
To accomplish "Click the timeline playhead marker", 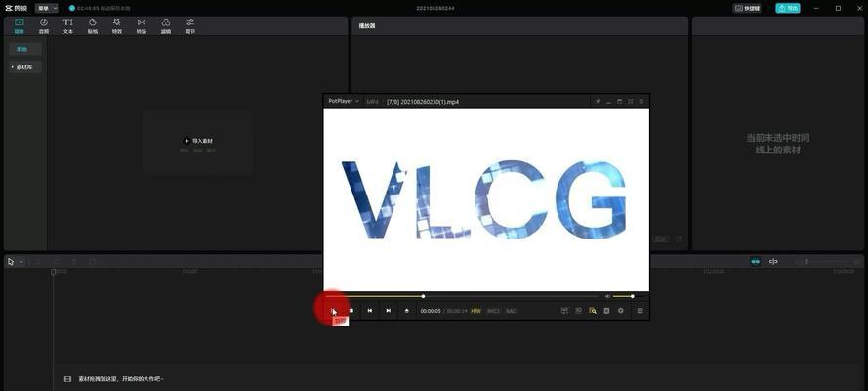I will tap(53, 272).
